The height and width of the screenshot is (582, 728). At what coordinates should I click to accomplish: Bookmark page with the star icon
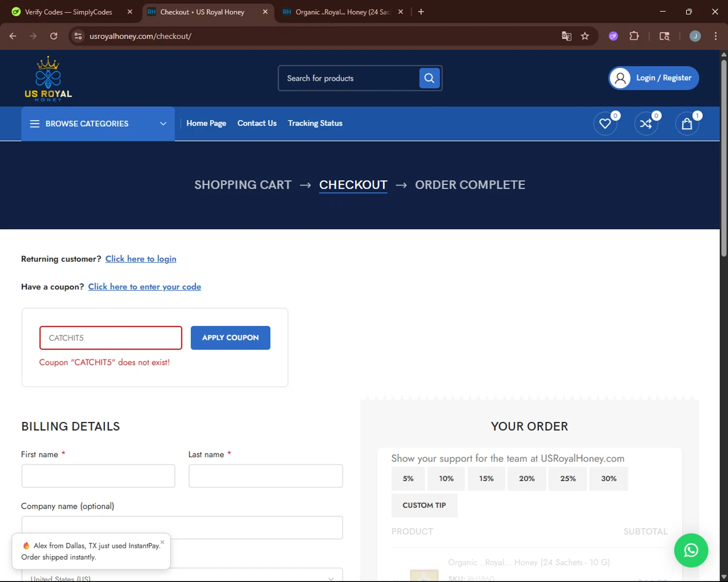pos(585,36)
